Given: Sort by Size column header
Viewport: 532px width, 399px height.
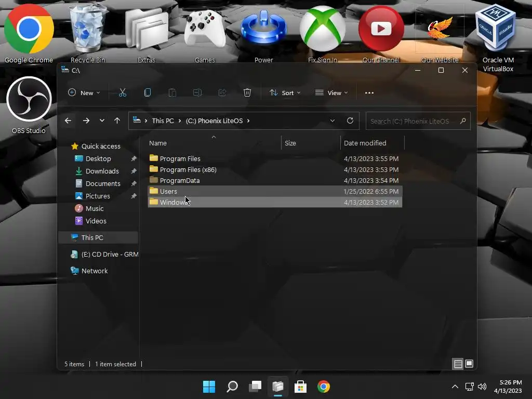Looking at the screenshot, I should (x=311, y=143).
